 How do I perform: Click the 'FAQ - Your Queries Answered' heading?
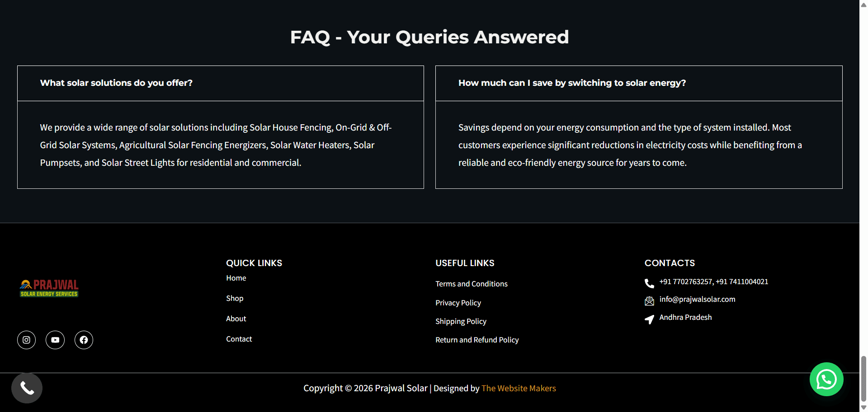pos(429,37)
